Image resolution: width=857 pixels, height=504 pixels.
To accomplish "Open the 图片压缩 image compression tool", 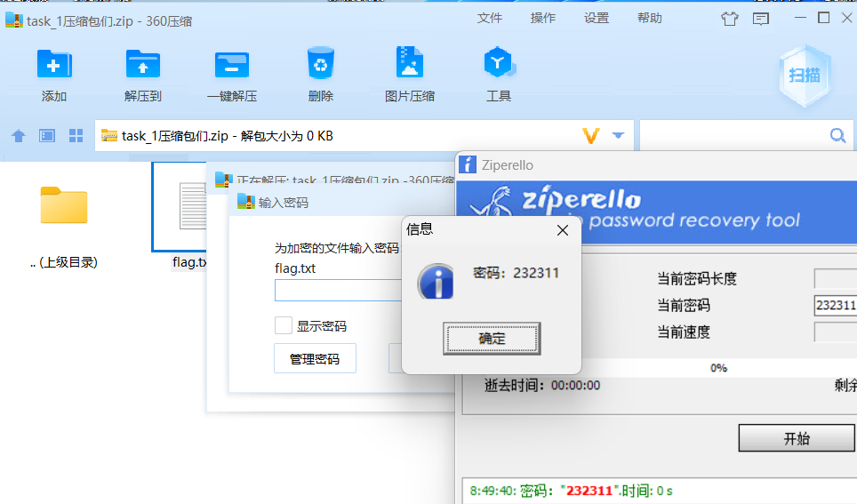I will click(x=409, y=63).
